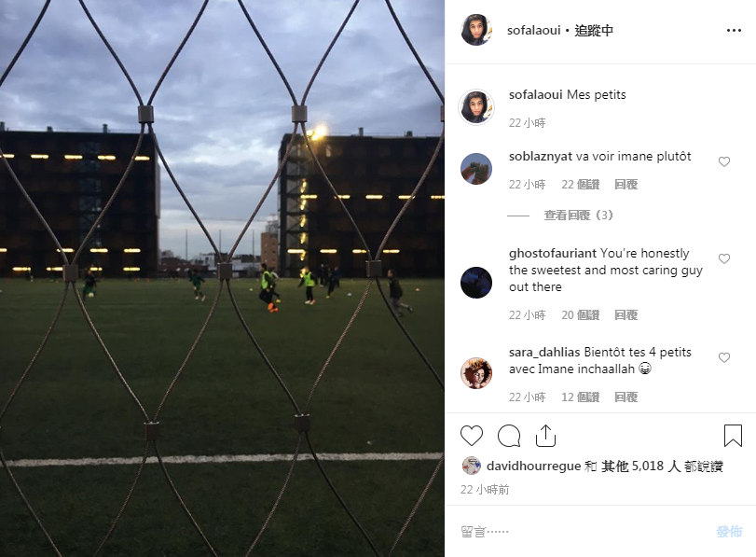Reply to ghostofauriant's comment

[x=625, y=315]
